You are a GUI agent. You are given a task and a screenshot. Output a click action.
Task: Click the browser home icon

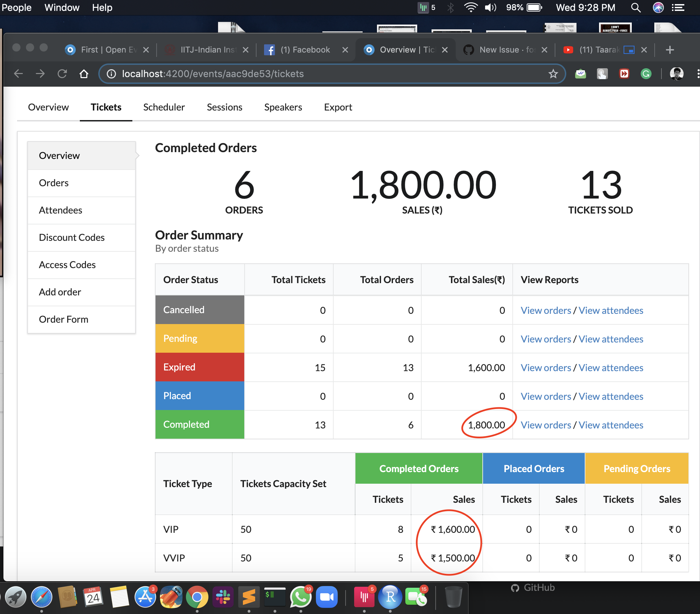pos(84,74)
